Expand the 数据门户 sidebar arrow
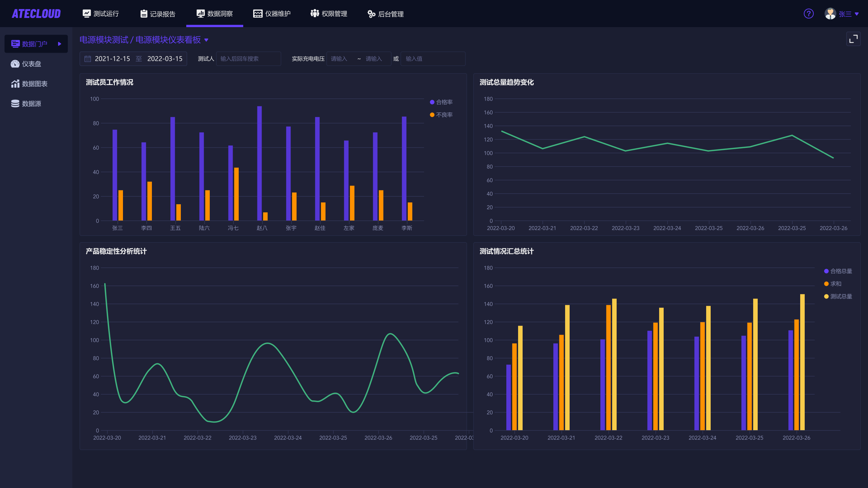The width and height of the screenshot is (868, 488). 59,44
